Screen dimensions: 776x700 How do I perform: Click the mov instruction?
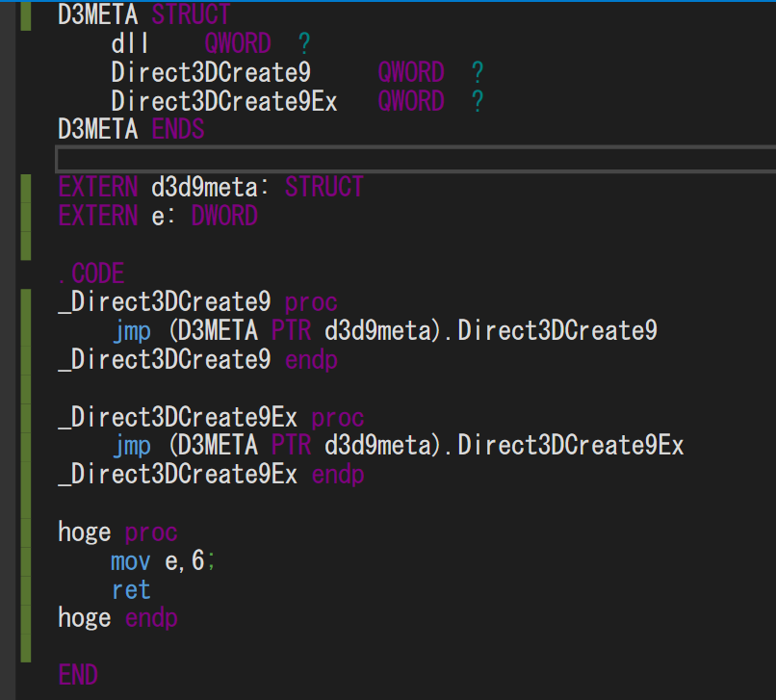click(x=131, y=561)
